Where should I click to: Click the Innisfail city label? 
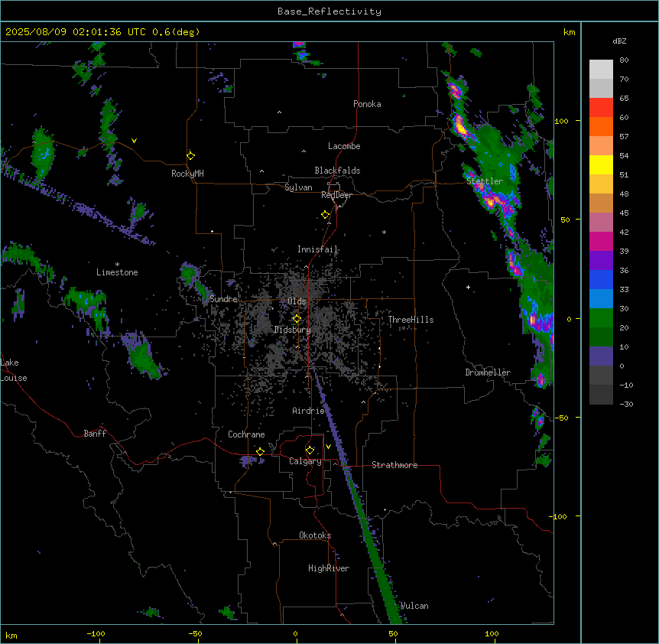pyautogui.click(x=318, y=249)
